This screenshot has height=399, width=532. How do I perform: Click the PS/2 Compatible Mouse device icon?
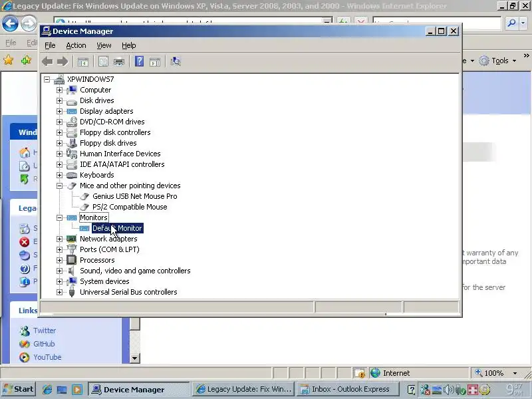pos(84,207)
